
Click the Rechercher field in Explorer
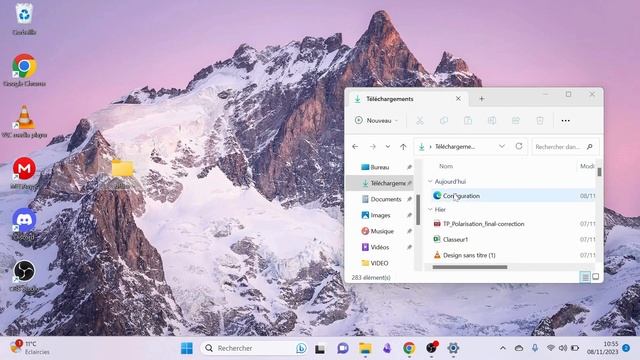click(565, 147)
